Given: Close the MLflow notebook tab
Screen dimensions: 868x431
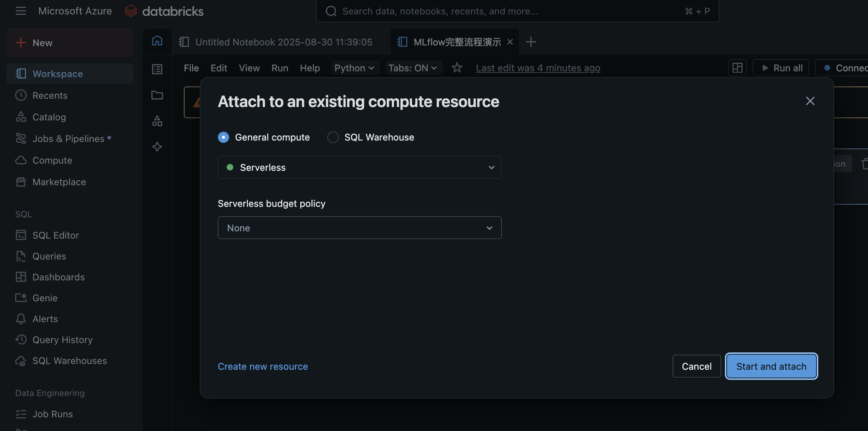Looking at the screenshot, I should (510, 42).
